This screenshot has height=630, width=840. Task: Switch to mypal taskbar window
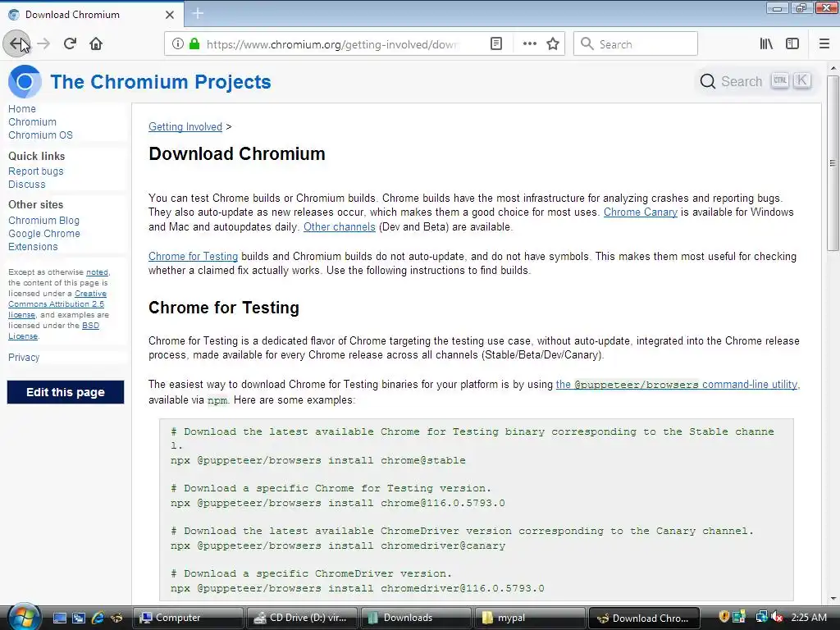[530, 618]
